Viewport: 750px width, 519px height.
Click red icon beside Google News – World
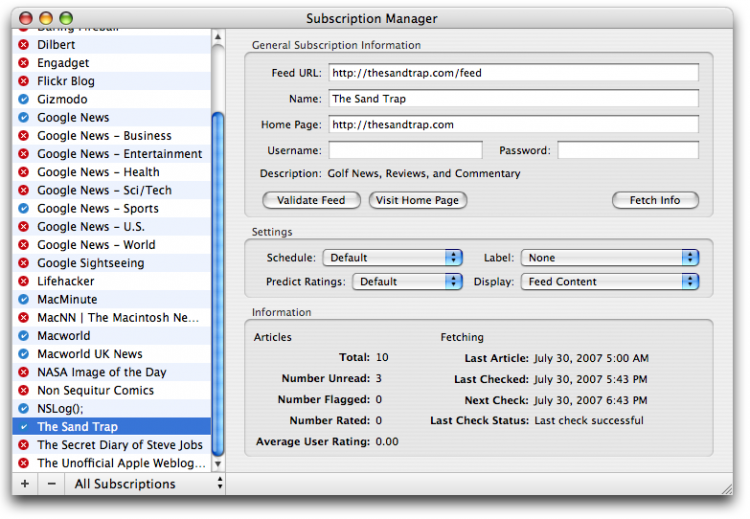click(x=23, y=244)
